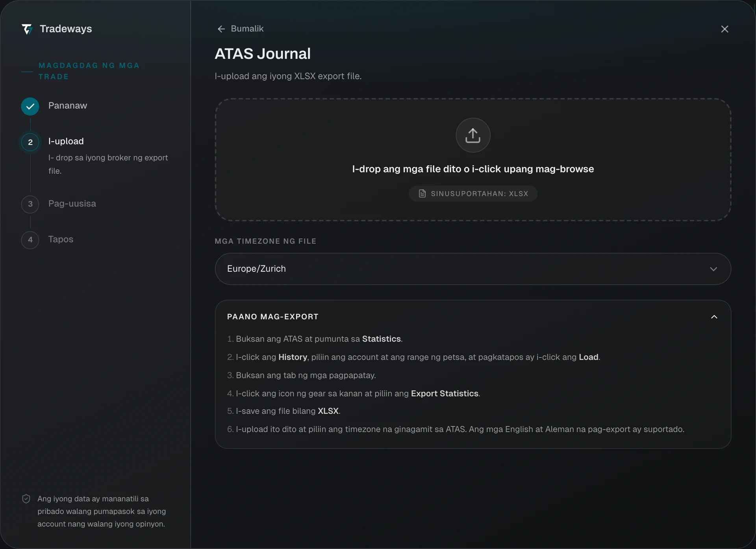Select the Tapos step label
756x549 pixels.
(61, 239)
